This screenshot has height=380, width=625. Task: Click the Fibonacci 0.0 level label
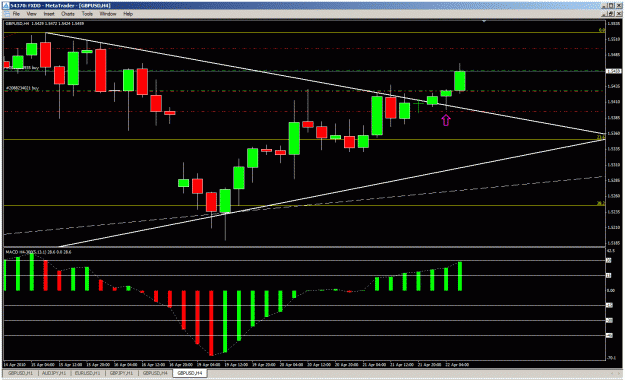click(x=602, y=30)
